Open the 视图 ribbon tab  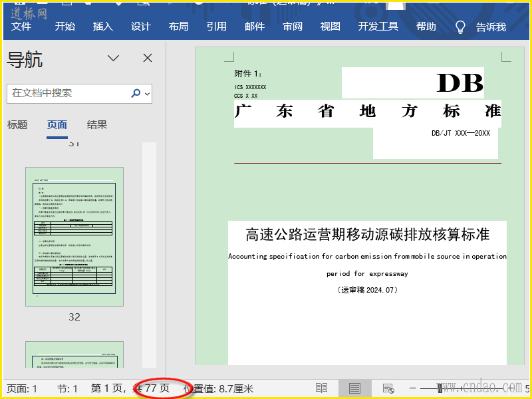click(x=330, y=26)
